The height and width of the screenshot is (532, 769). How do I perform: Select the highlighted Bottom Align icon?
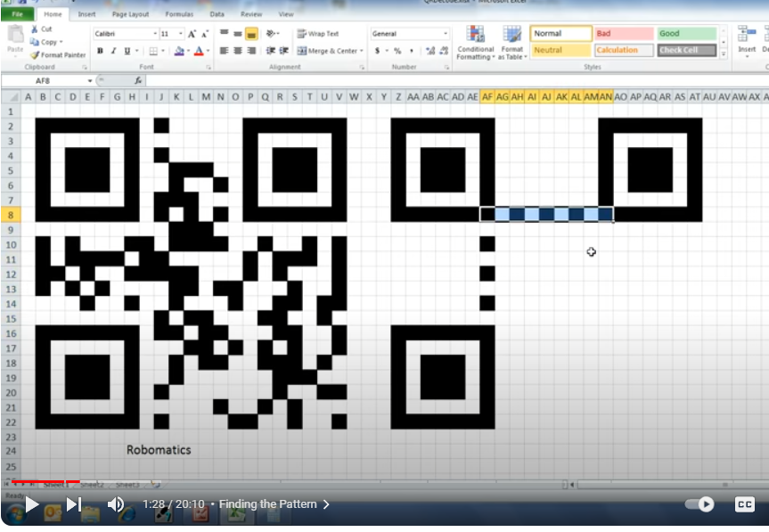251,34
